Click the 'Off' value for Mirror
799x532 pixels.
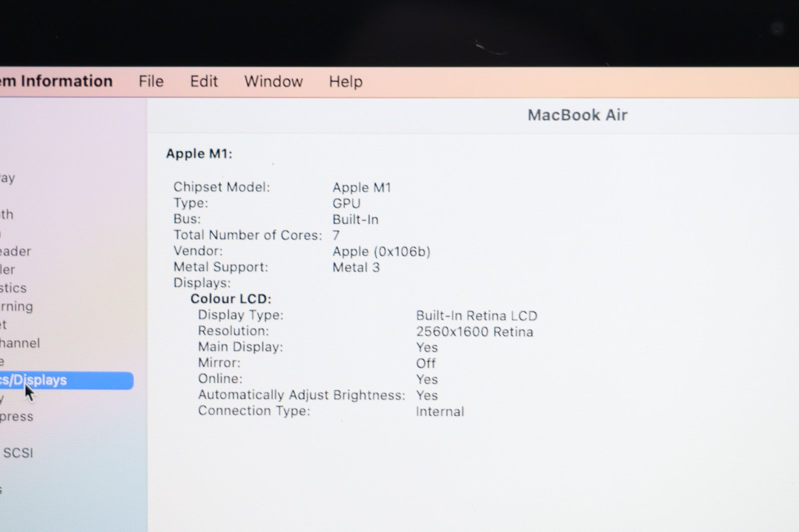coord(426,363)
